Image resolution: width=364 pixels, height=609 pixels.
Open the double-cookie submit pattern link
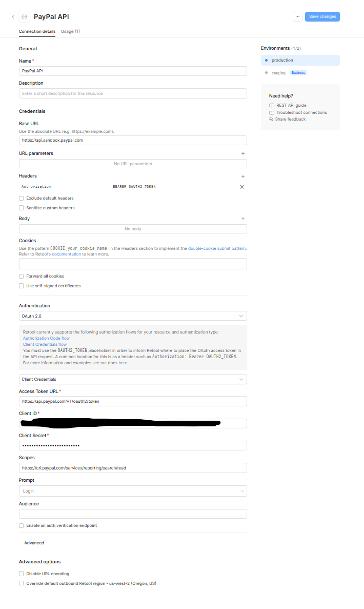coord(217,248)
